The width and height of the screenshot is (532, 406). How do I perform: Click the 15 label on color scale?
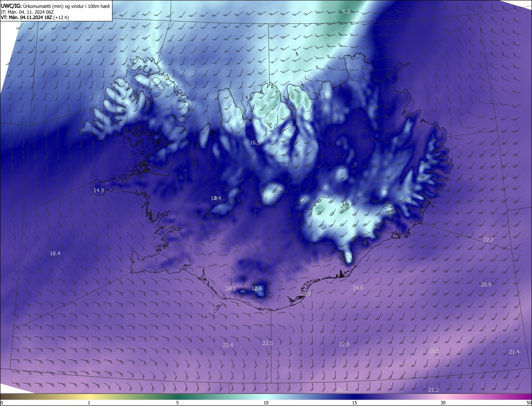pyautogui.click(x=355, y=403)
